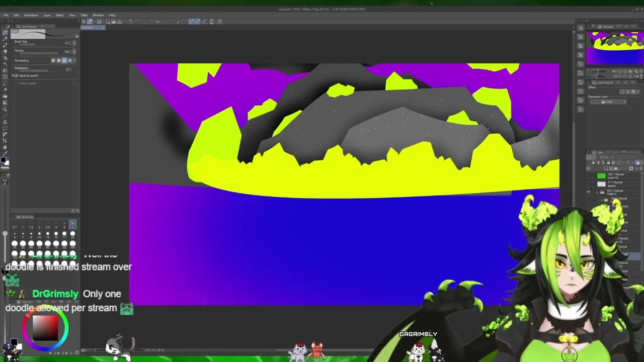Click the New canvas icon in command bar

tap(108, 22)
